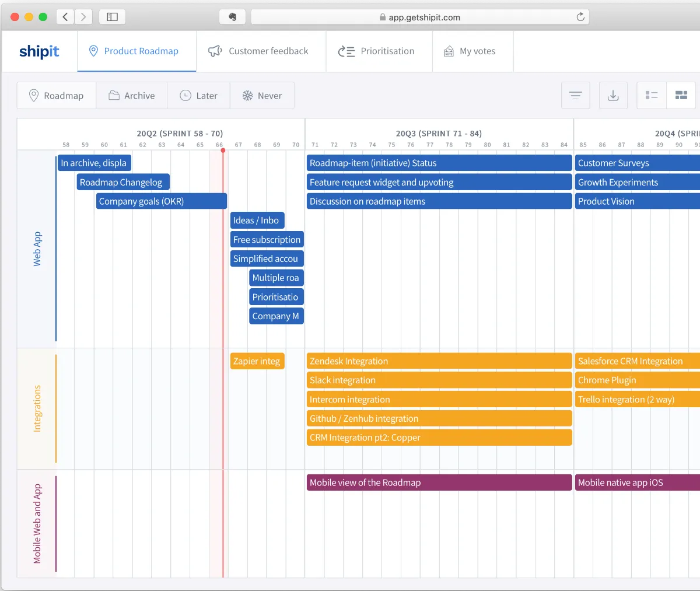Open the Zendesk Integration card

(x=439, y=361)
